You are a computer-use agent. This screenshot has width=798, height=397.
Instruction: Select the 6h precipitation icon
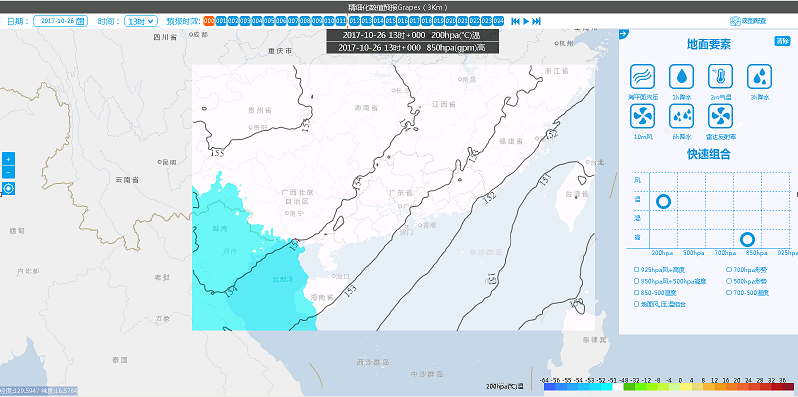coord(681,116)
